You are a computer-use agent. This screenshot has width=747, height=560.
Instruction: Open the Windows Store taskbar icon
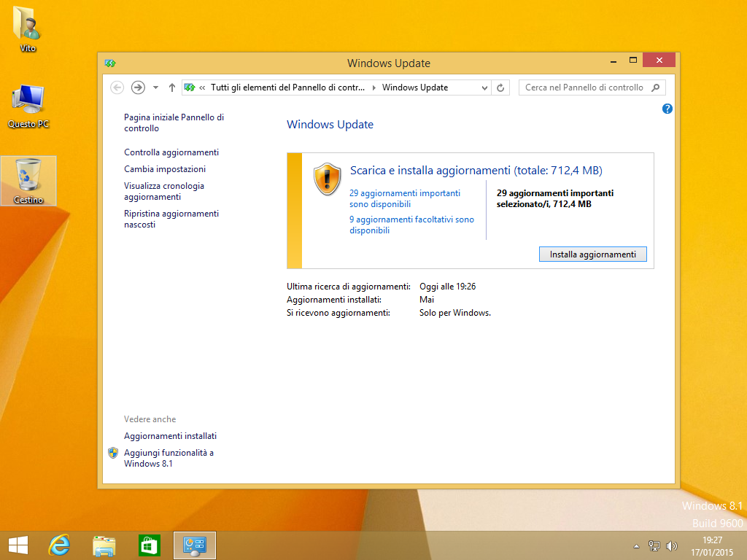[x=149, y=545]
